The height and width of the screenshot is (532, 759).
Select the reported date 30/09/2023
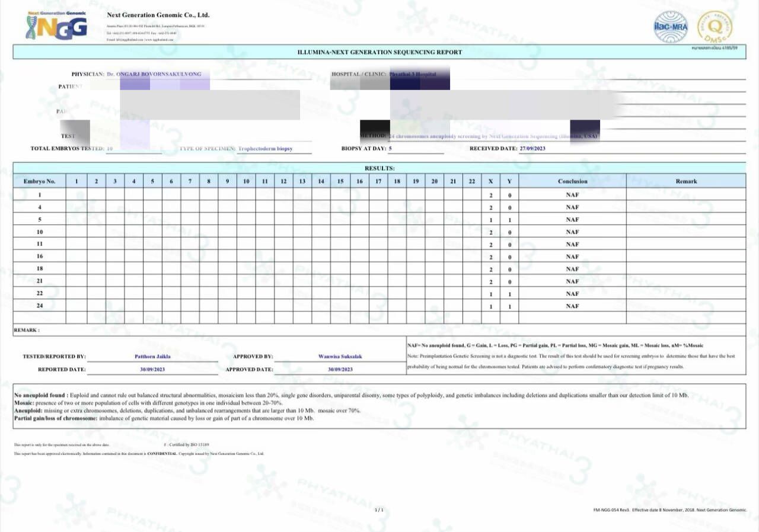pyautogui.click(x=152, y=369)
